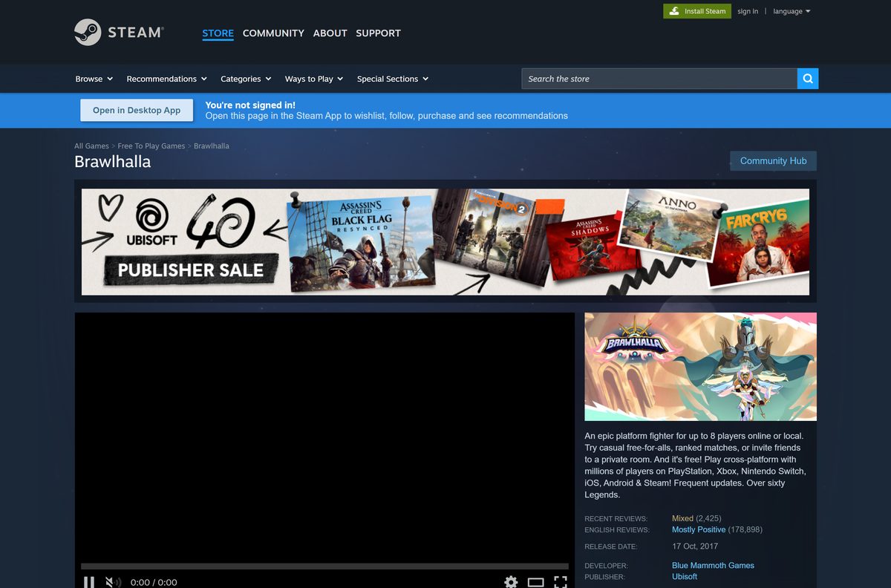Click the video time display 0:00 / 0:00
This screenshot has width=891, height=588.
tap(154, 583)
